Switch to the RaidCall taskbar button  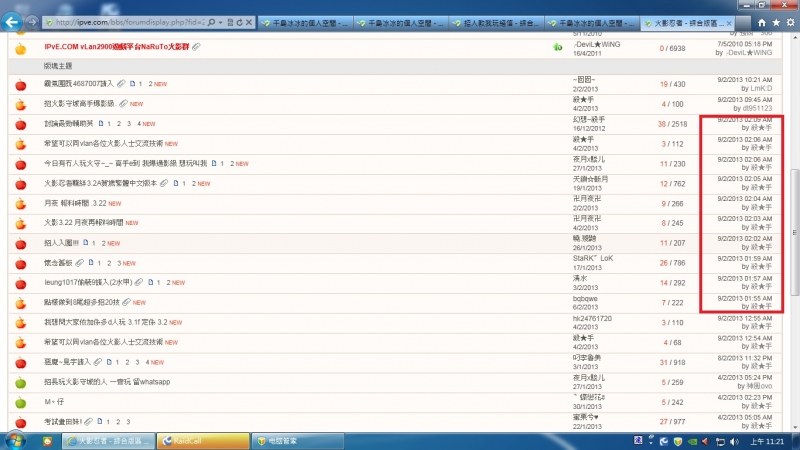203,441
